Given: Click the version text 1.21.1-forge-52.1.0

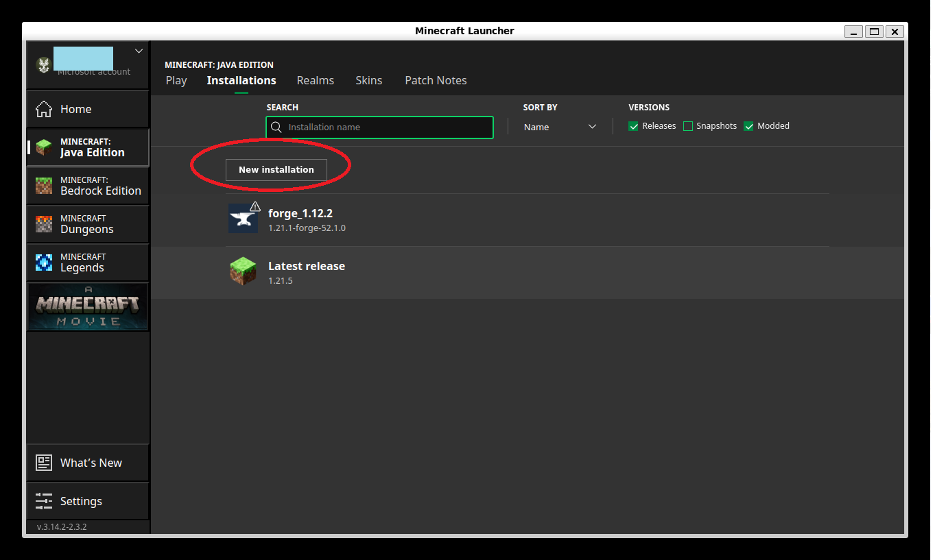Looking at the screenshot, I should tap(307, 228).
